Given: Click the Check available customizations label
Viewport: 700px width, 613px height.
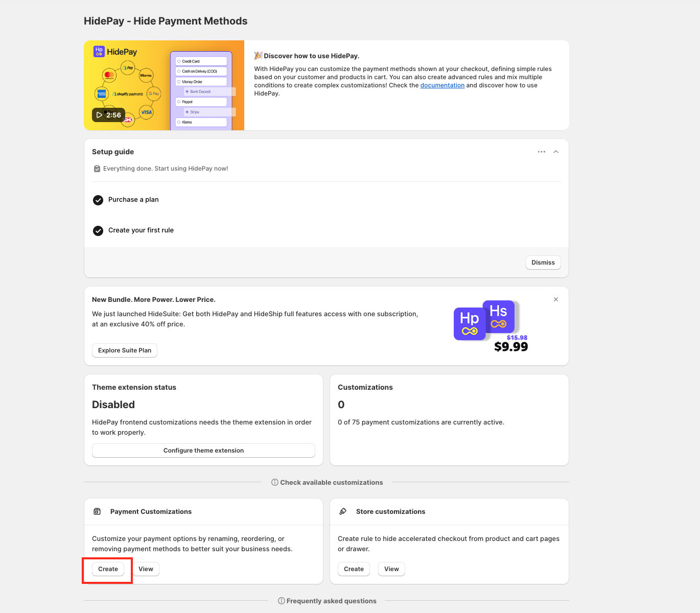Looking at the screenshot, I should click(x=332, y=482).
